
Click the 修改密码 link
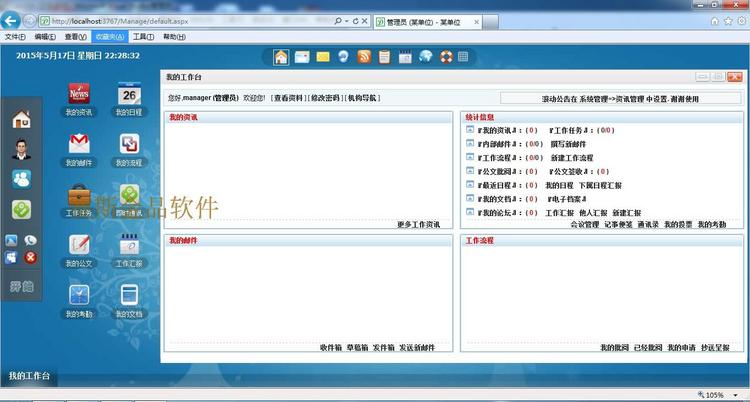tap(325, 98)
